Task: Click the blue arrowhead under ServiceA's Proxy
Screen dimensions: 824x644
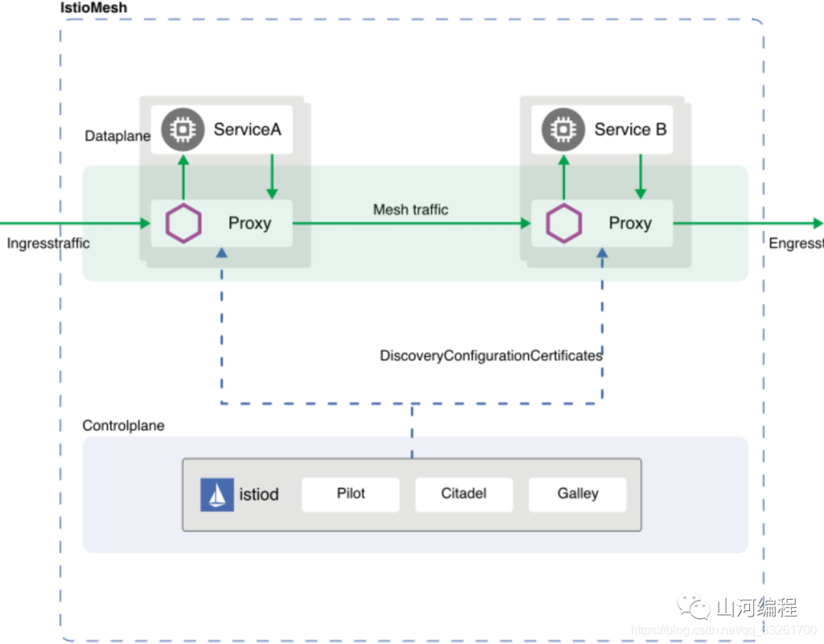Action: coord(222,253)
